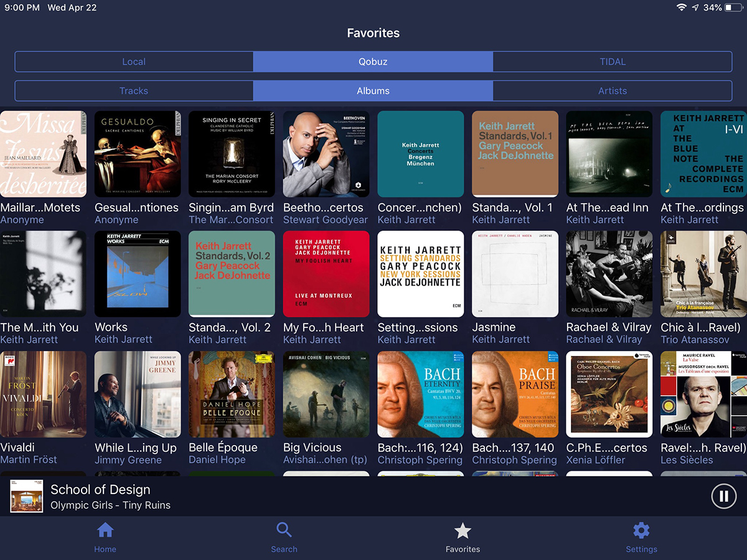Tap artist name "Stewart Goodyear"

(x=326, y=220)
